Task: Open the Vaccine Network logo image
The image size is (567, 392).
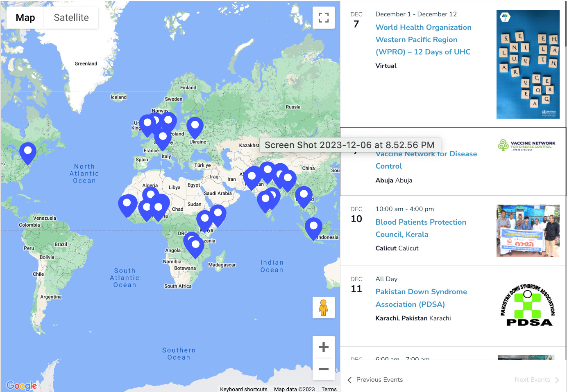Action: [x=527, y=145]
